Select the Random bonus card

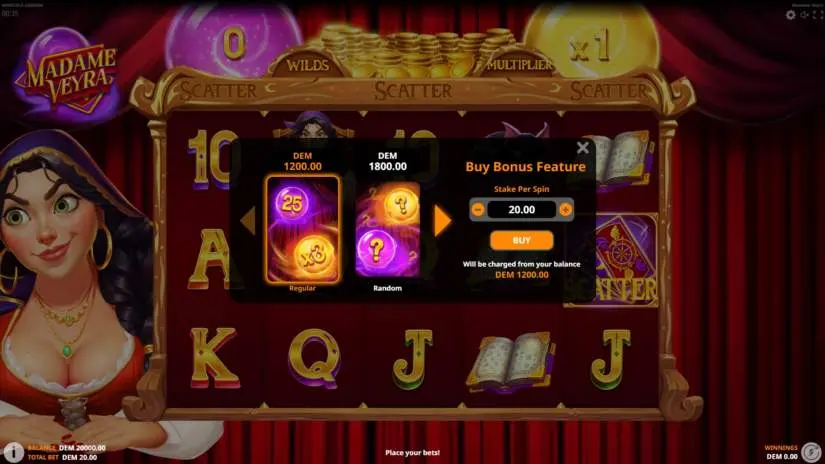[x=388, y=229]
